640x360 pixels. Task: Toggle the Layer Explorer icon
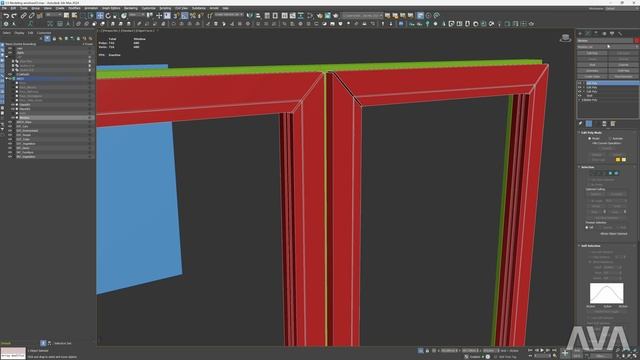pyautogui.click(x=275, y=16)
